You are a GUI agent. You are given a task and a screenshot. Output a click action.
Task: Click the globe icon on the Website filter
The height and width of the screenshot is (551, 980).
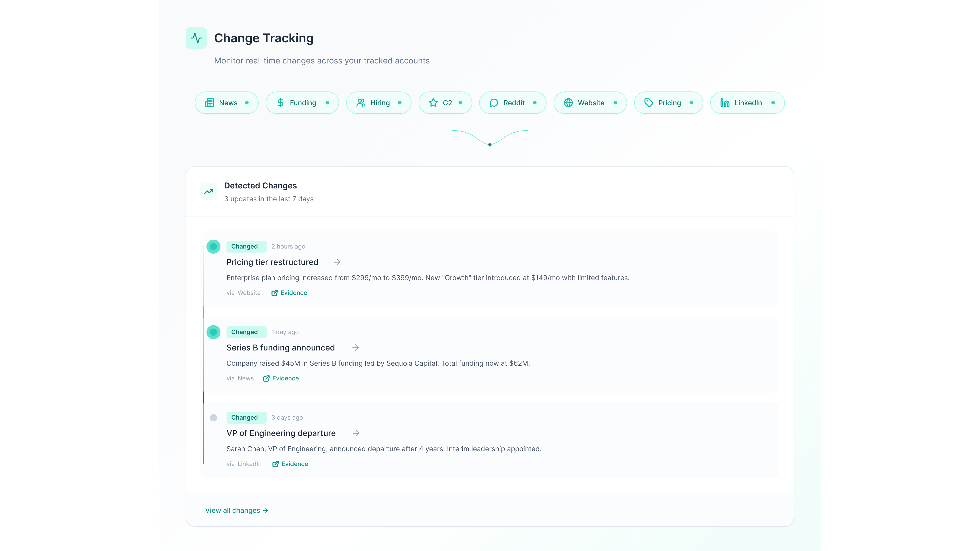568,103
